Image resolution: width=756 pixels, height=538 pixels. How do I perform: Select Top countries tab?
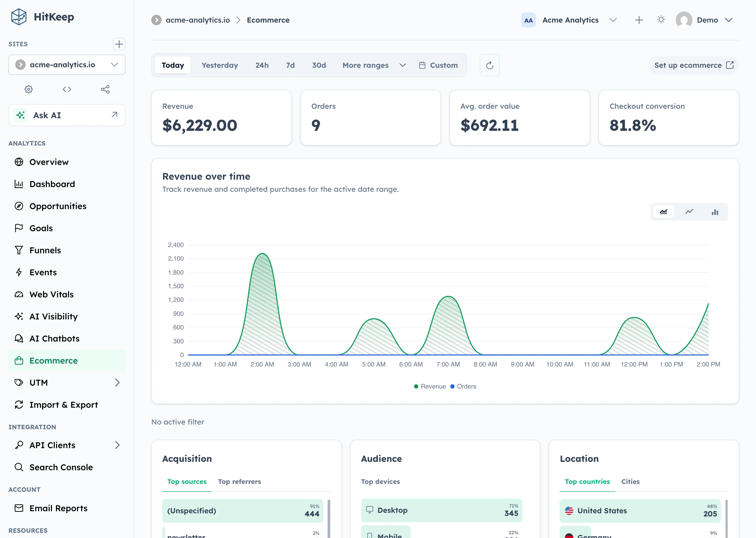point(587,481)
